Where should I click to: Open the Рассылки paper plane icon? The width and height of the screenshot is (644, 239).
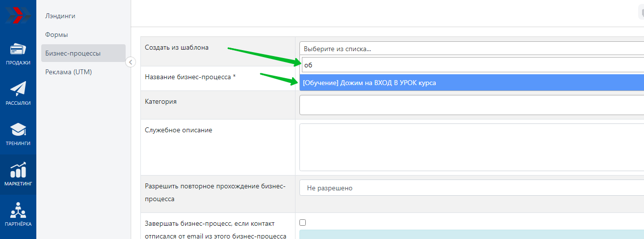(x=18, y=89)
